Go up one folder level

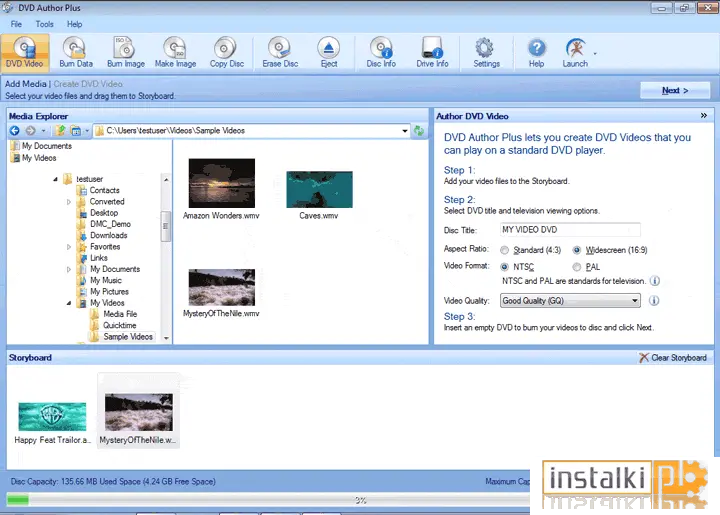click(x=60, y=131)
